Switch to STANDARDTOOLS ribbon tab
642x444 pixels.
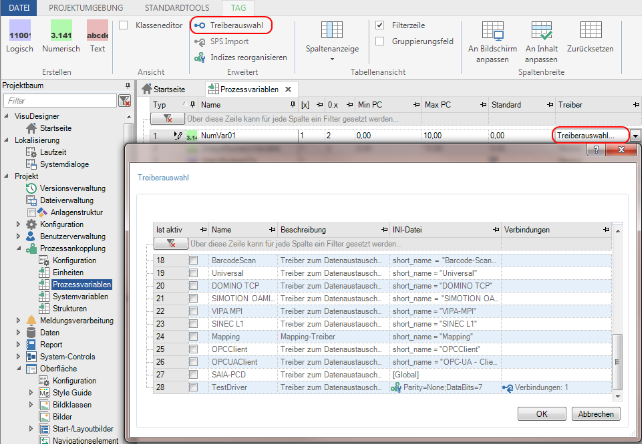pyautogui.click(x=177, y=8)
